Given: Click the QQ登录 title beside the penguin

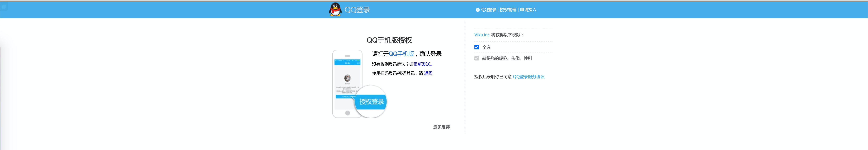Looking at the screenshot, I should (x=357, y=10).
